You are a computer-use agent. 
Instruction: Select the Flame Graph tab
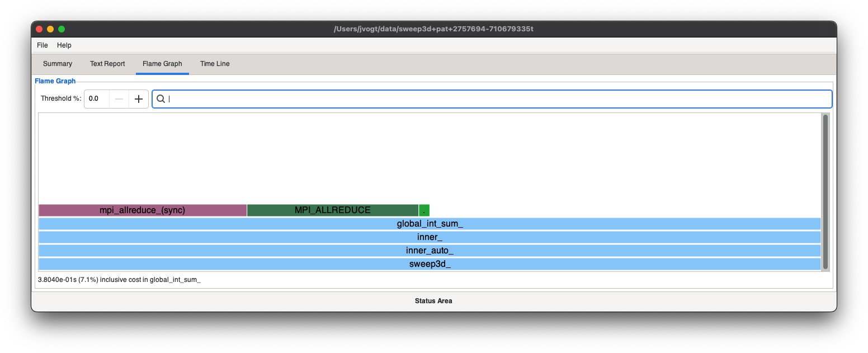point(162,64)
